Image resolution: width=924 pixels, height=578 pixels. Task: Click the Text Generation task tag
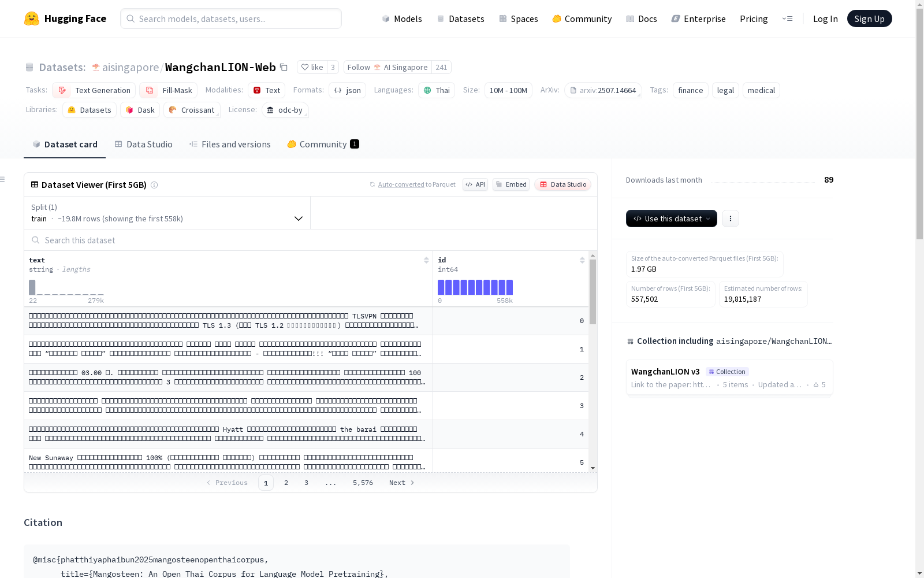[94, 90]
